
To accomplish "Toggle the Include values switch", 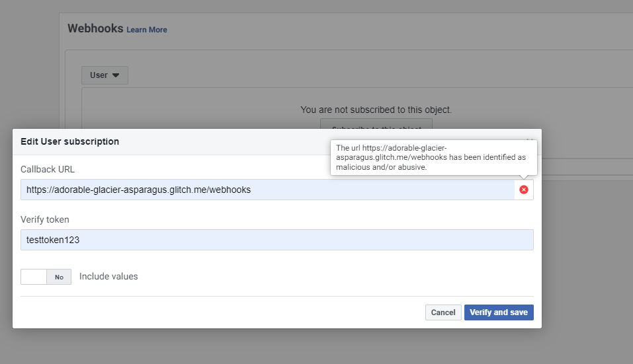I will [x=46, y=277].
